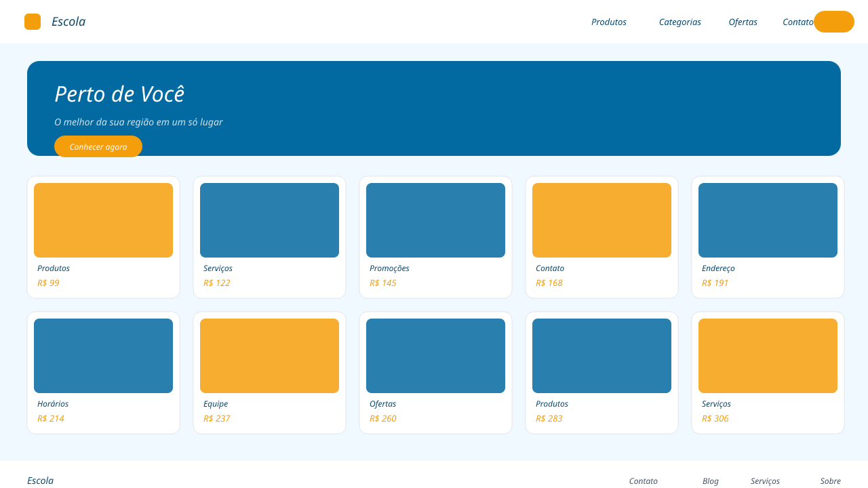The width and height of the screenshot is (868, 488).
Task: Go to Ofertas in the navigation
Action: point(743,22)
